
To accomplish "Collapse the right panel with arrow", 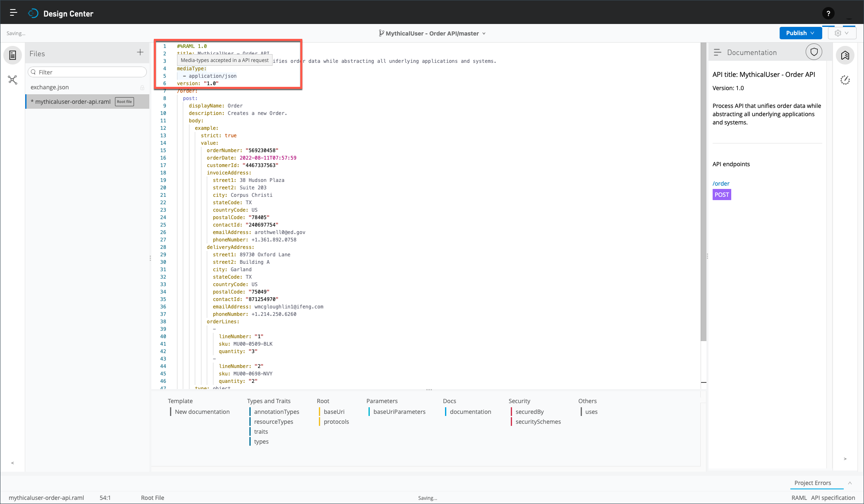I will tap(845, 459).
